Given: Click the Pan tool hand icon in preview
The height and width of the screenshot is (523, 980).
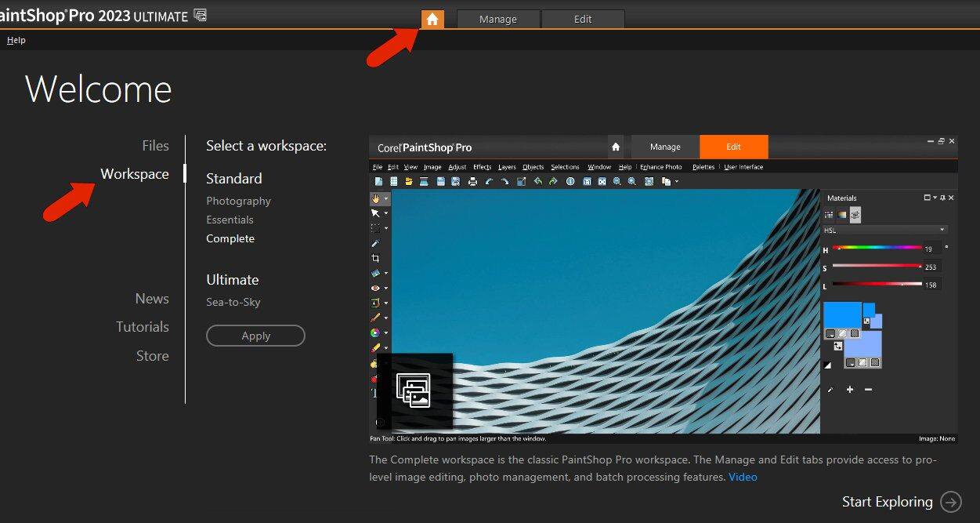Looking at the screenshot, I should pyautogui.click(x=376, y=198).
